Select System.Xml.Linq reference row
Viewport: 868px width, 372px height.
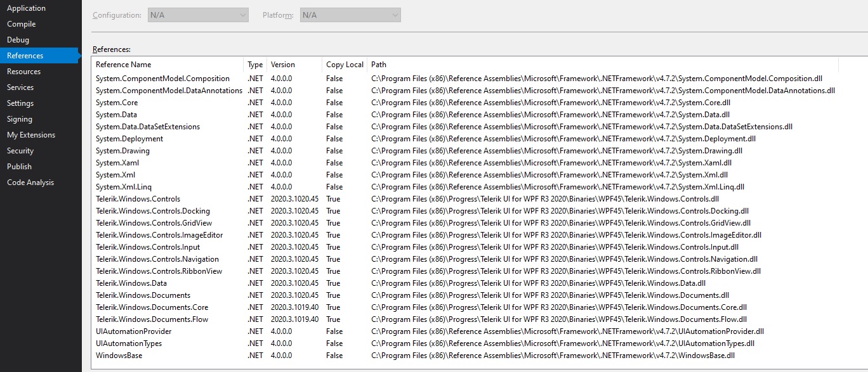pyautogui.click(x=124, y=187)
